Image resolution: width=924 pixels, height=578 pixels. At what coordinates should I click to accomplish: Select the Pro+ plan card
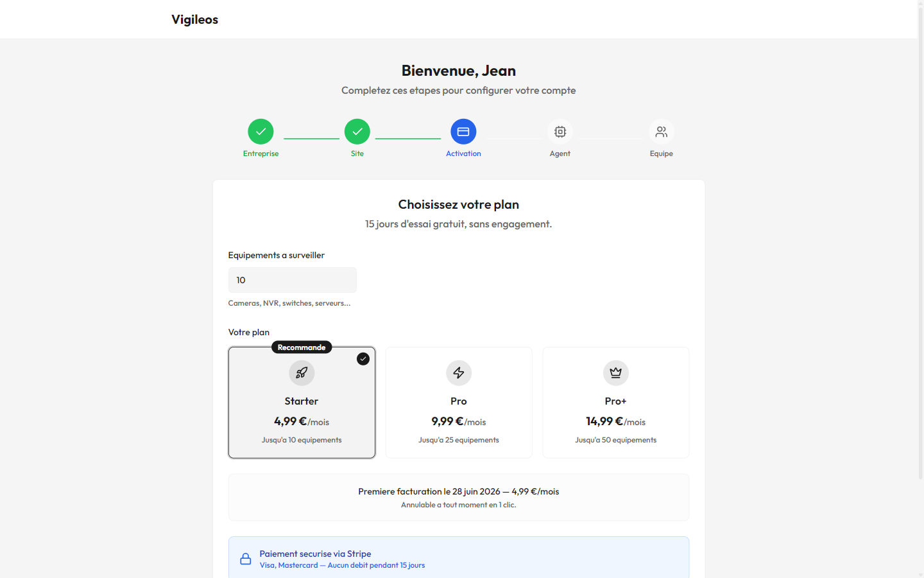click(616, 403)
